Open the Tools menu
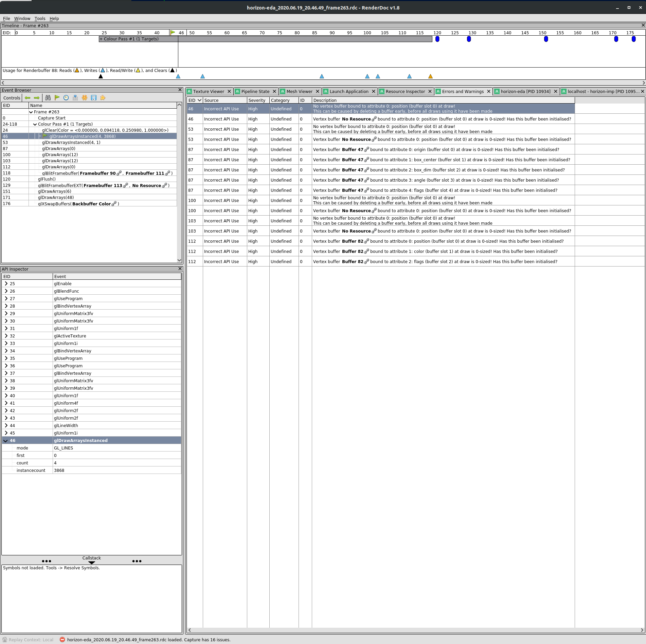Image resolution: width=646 pixels, height=644 pixels. coord(40,18)
